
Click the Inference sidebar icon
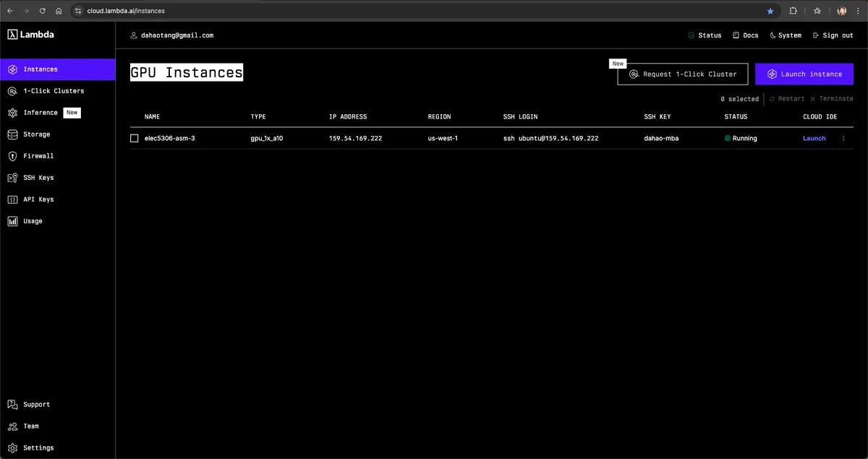pyautogui.click(x=13, y=113)
